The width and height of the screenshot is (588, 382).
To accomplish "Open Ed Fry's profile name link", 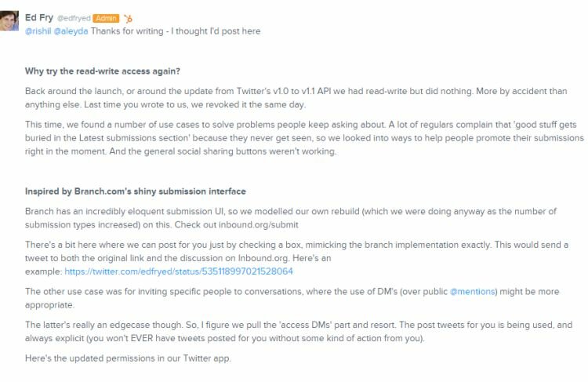I will 39,17.
